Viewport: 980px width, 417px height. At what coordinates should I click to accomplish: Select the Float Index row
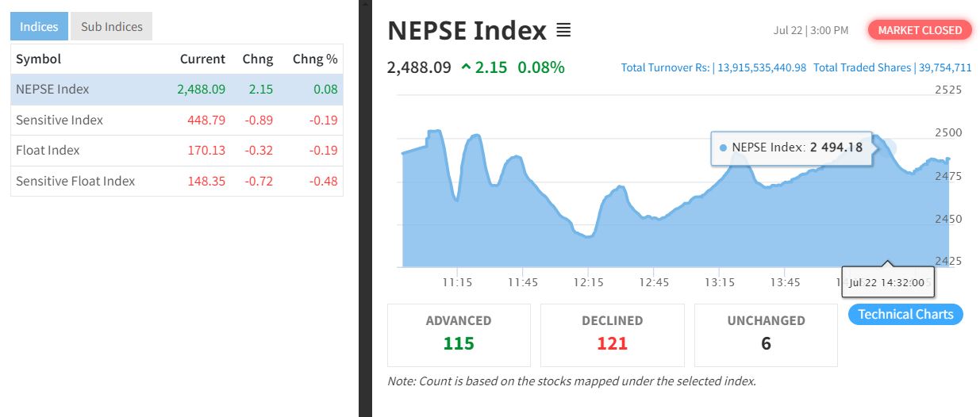coord(177,150)
